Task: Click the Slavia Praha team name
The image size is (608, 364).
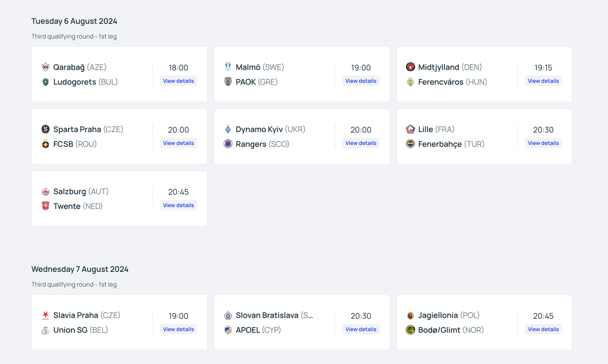Action: pyautogui.click(x=76, y=316)
